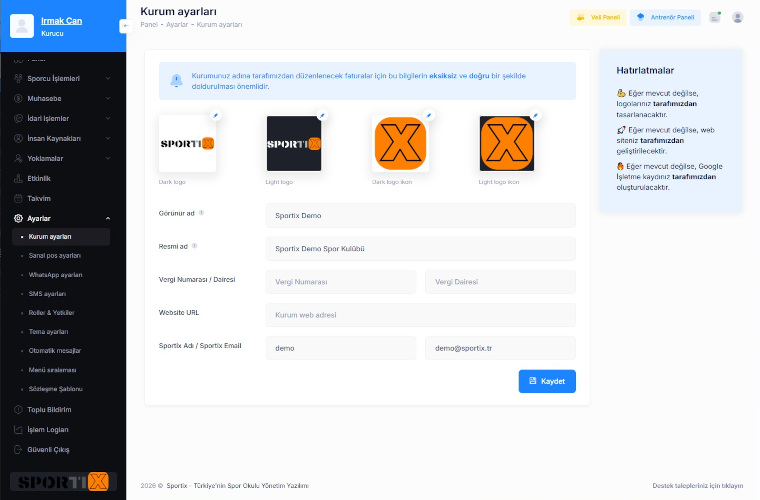Screen dimensions: 760x500
Task: Open WhatsApp ayarları submenu item
Action: coord(61,275)
